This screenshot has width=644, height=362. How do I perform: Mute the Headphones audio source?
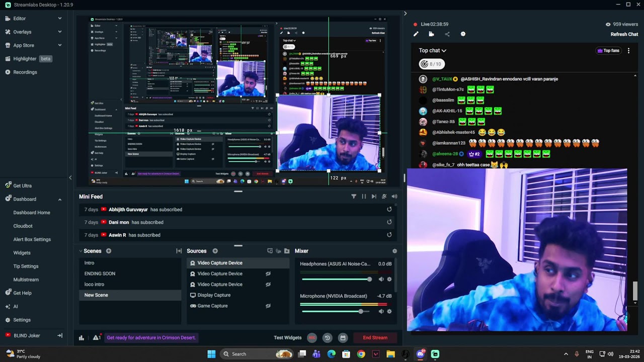click(x=381, y=279)
